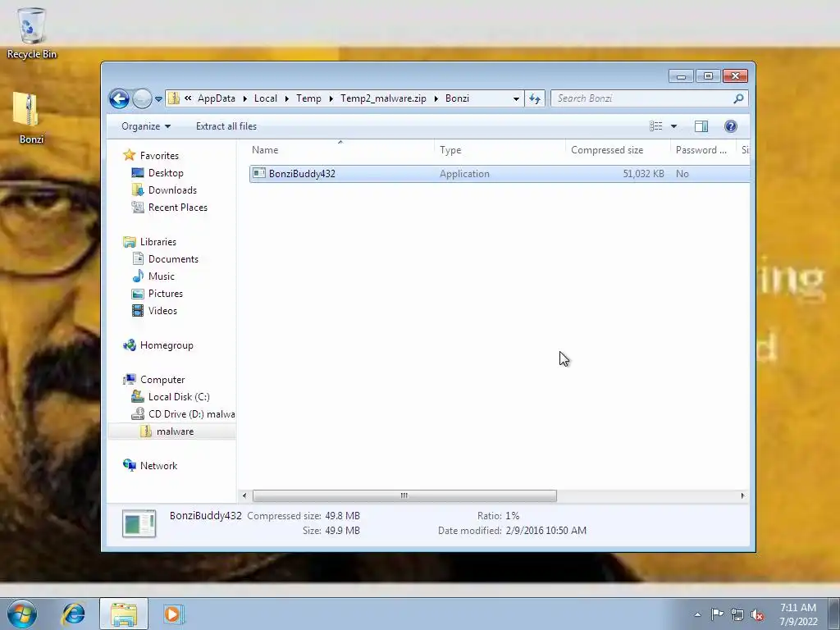840x630 pixels.
Task: Open the Organize menu
Action: pyautogui.click(x=146, y=126)
